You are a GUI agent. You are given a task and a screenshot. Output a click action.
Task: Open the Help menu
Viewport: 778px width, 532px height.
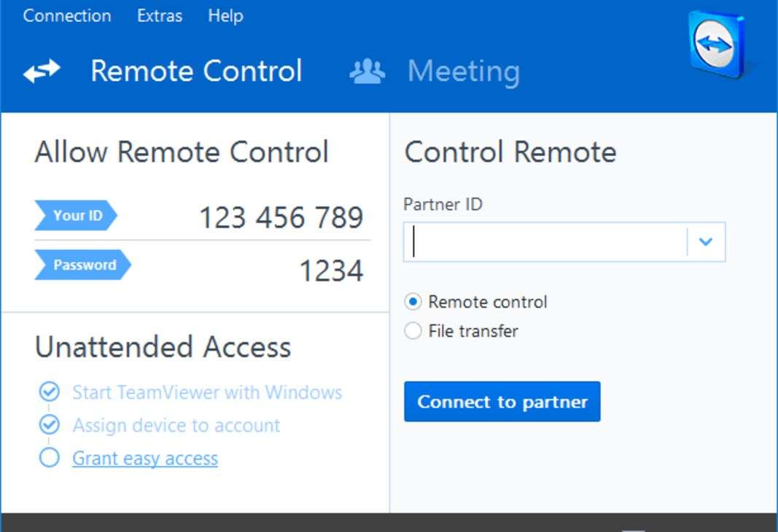pyautogui.click(x=225, y=16)
